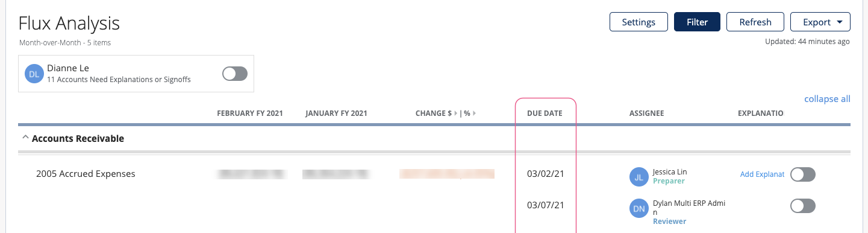The width and height of the screenshot is (868, 233).
Task: Open the Export dropdown menu
Action: point(820,22)
